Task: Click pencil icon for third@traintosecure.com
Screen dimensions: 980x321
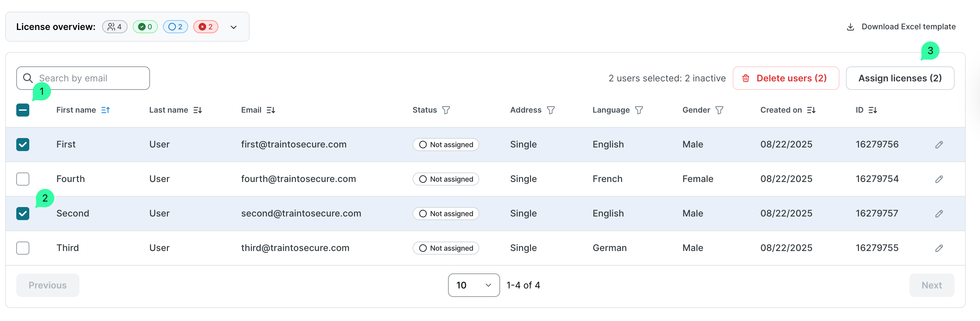Action: [x=939, y=248]
